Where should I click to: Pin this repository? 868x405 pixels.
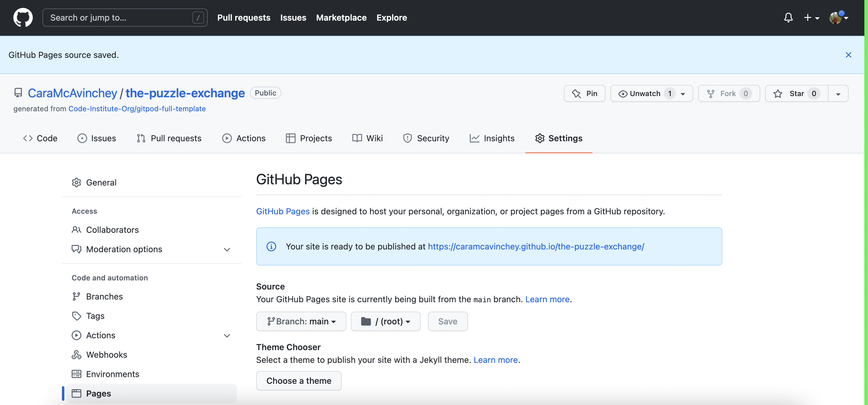(584, 93)
